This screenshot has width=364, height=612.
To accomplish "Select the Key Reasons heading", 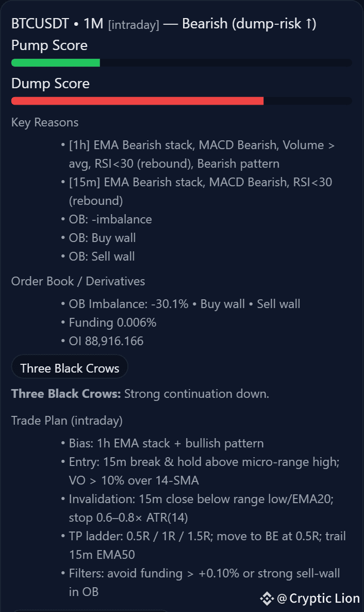I will pyautogui.click(x=45, y=122).
